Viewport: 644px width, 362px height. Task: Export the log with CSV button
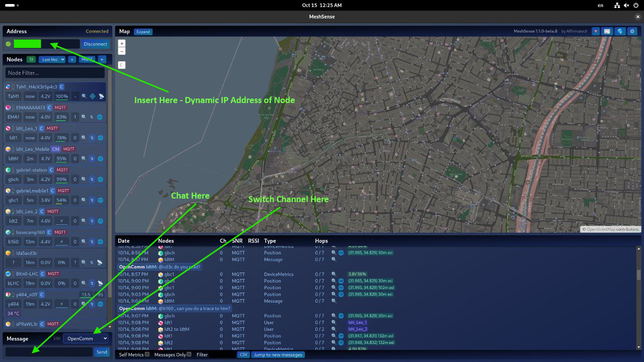click(x=243, y=354)
